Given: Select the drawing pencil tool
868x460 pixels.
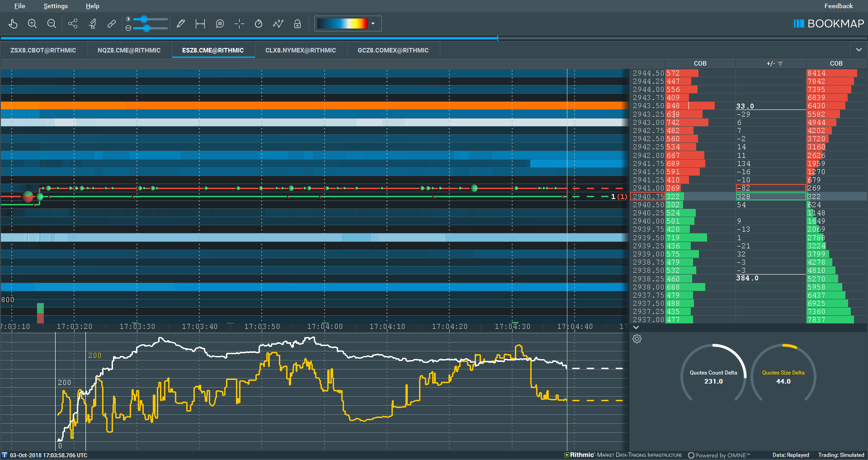Looking at the screenshot, I should [x=181, y=24].
